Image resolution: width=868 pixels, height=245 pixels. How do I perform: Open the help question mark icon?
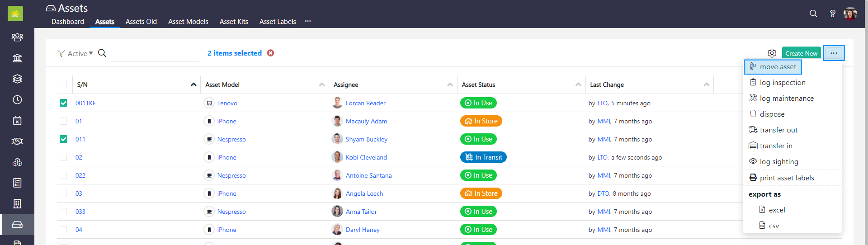(x=832, y=14)
